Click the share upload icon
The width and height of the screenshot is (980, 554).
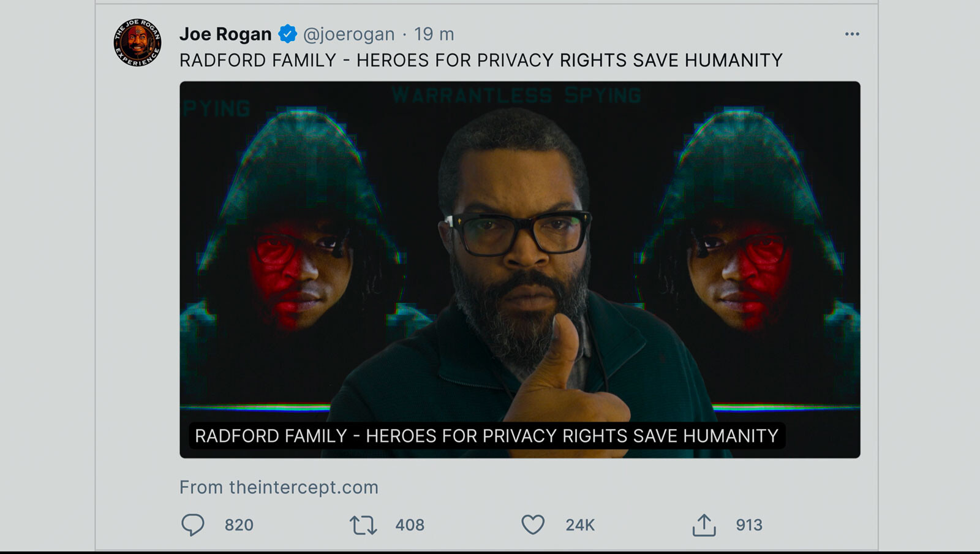[704, 525]
